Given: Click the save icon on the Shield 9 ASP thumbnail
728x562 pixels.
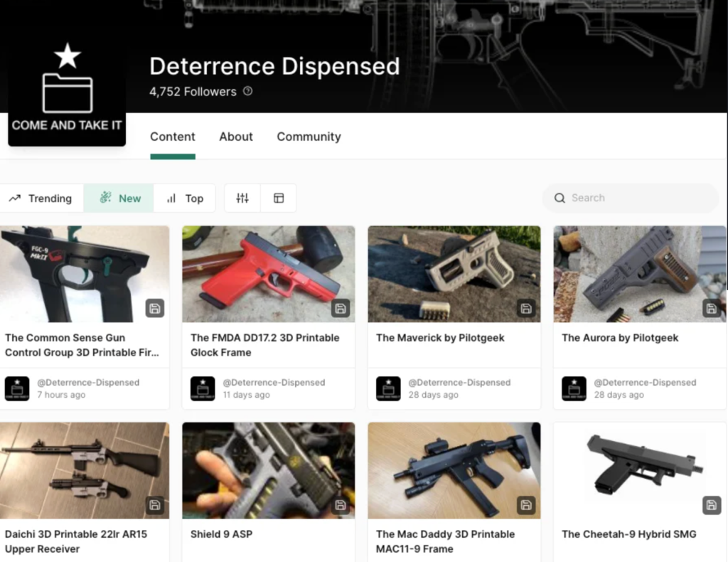Looking at the screenshot, I should (x=341, y=505).
